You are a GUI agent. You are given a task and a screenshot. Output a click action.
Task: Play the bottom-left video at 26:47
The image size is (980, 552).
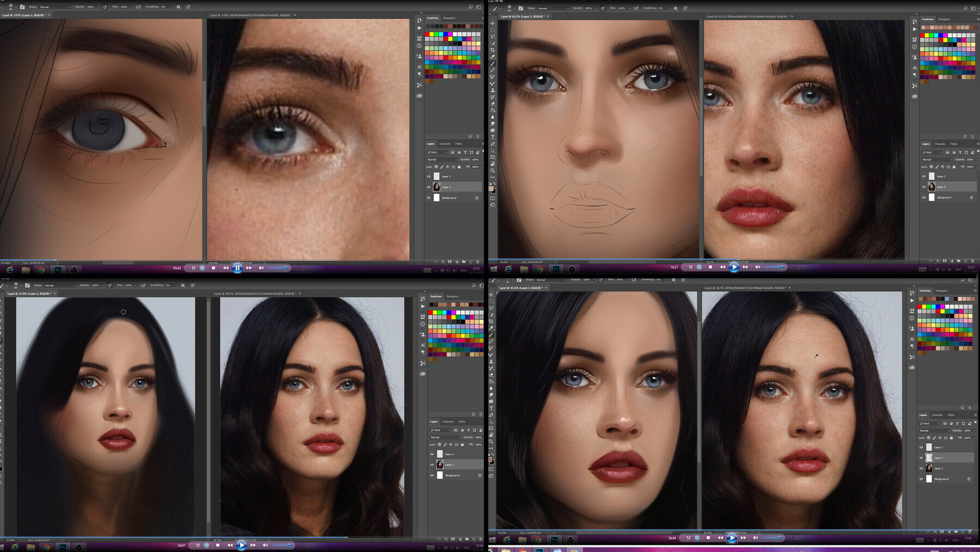point(242,545)
